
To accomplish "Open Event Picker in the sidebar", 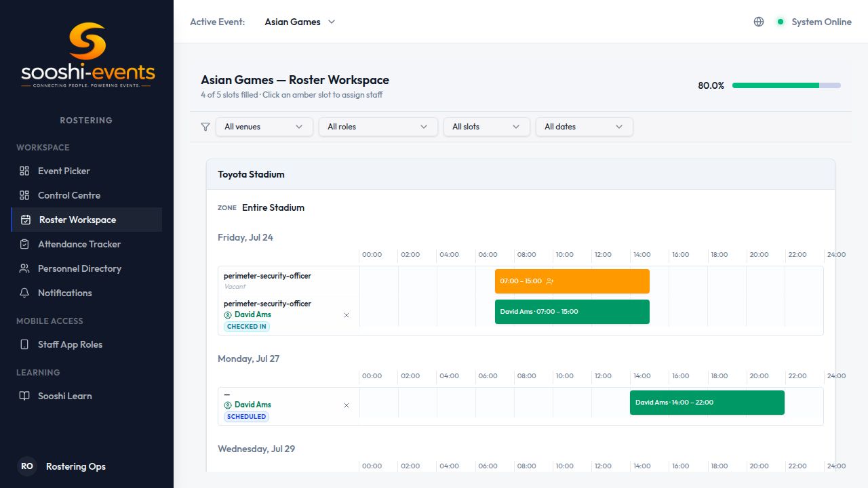I will click(87, 171).
